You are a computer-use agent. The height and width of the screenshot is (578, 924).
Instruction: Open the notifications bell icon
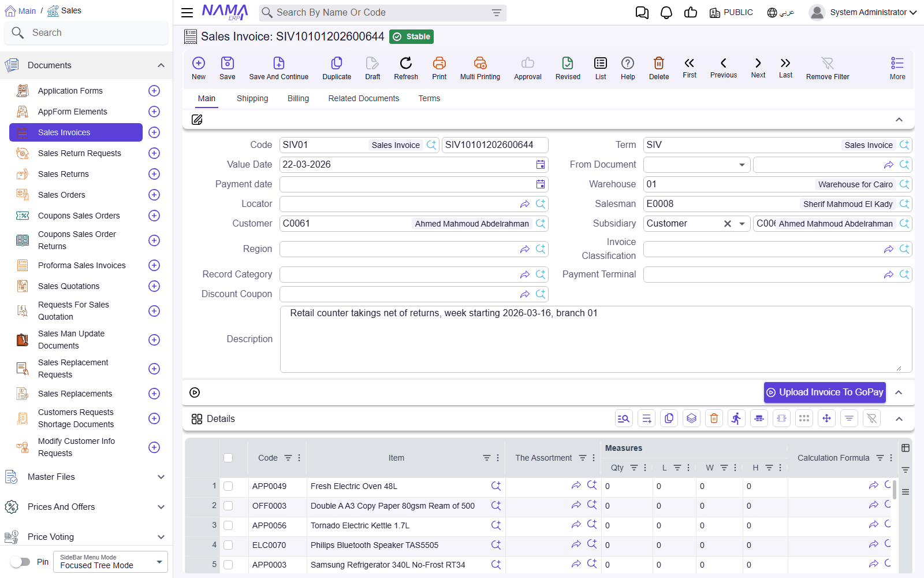coord(666,13)
